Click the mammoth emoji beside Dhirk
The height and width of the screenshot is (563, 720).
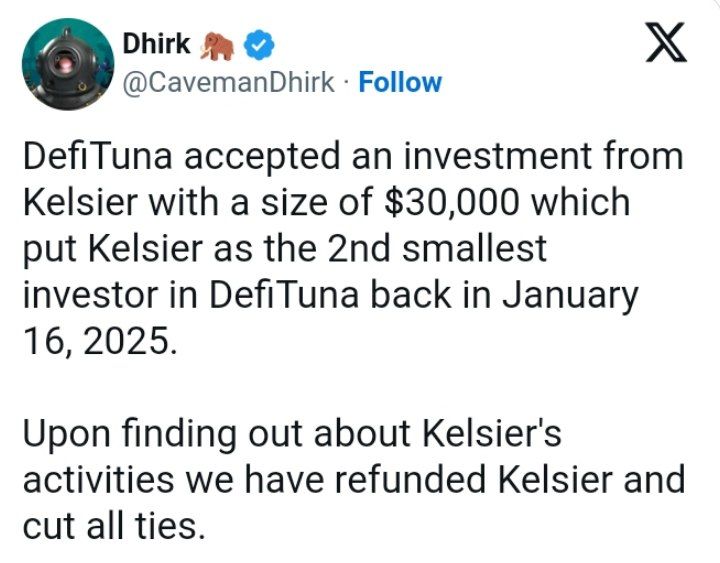click(217, 45)
